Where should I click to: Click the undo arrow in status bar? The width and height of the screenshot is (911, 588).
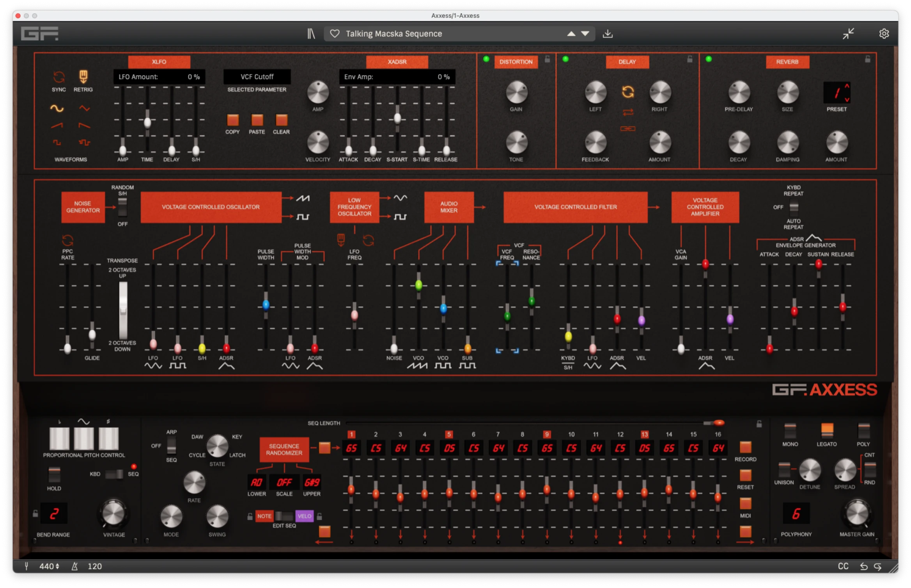click(864, 567)
